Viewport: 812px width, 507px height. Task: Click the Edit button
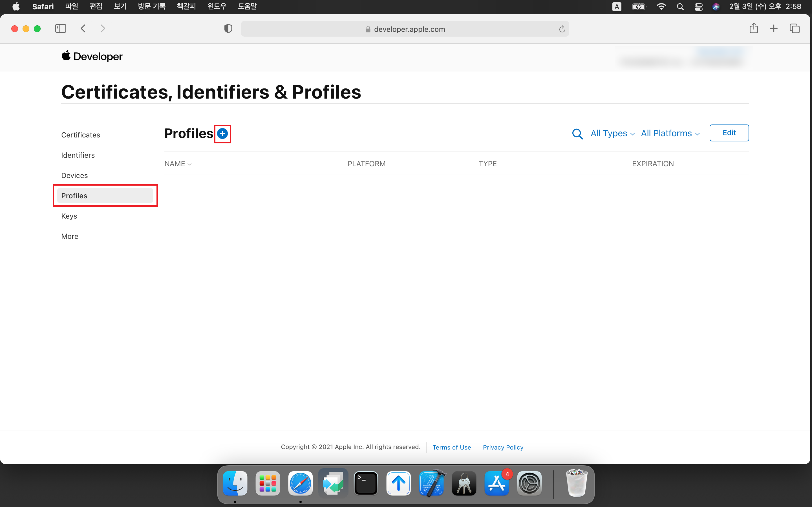(x=729, y=133)
